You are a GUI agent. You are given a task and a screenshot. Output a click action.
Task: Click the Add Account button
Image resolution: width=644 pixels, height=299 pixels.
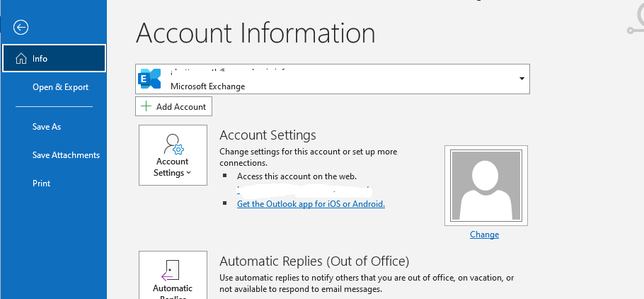173,106
